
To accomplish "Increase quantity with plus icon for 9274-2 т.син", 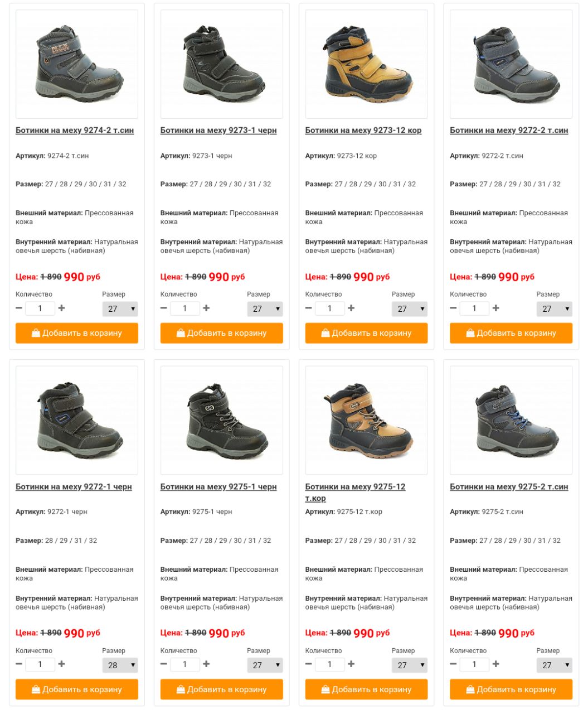I will pyautogui.click(x=61, y=308).
